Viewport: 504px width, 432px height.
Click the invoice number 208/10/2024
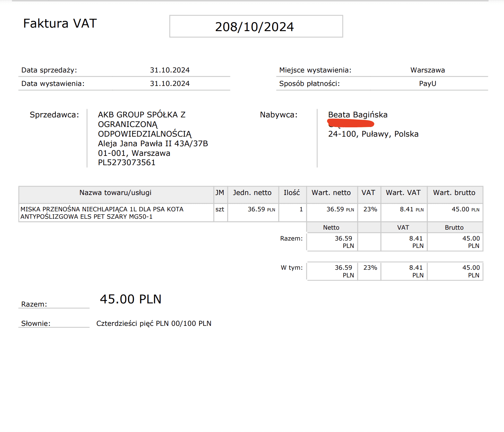[x=254, y=27]
